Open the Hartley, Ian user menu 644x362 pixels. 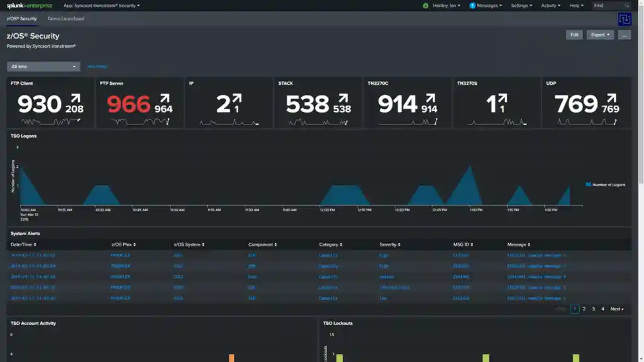coord(447,6)
